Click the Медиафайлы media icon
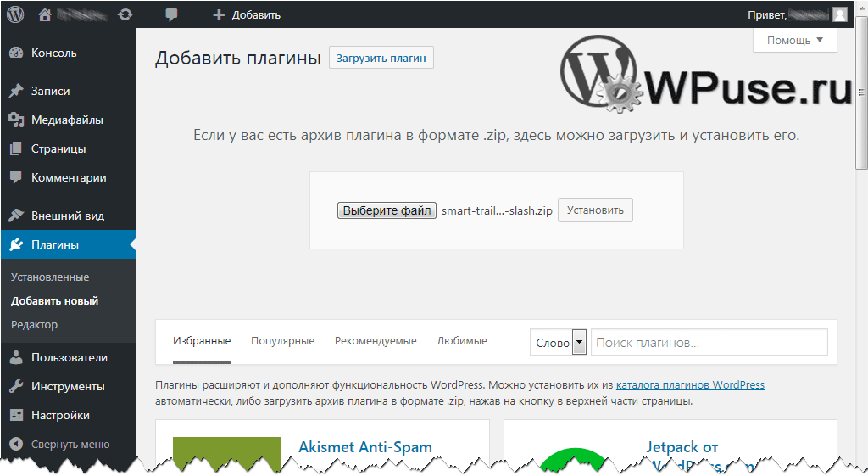The width and height of the screenshot is (868, 476). (16, 120)
